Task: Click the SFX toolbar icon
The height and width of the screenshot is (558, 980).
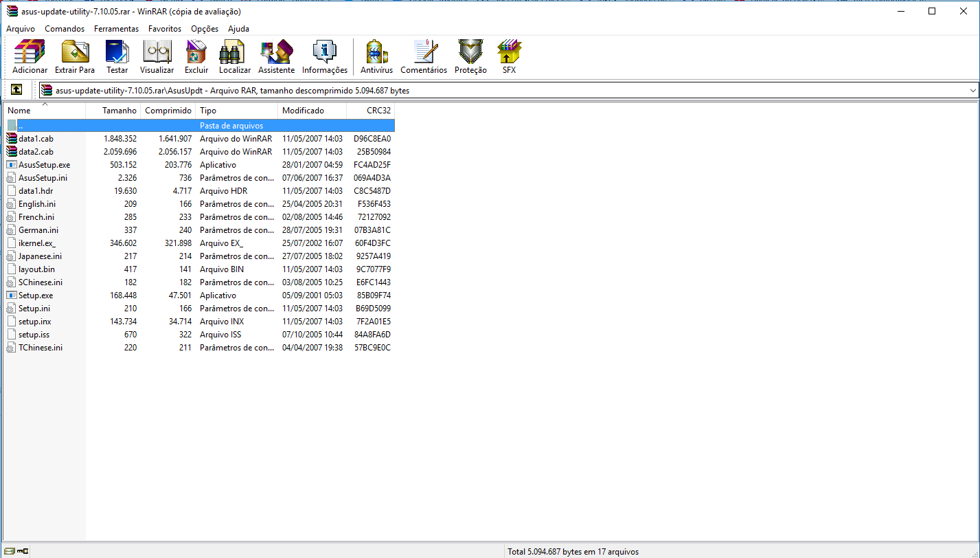Action: [x=509, y=56]
